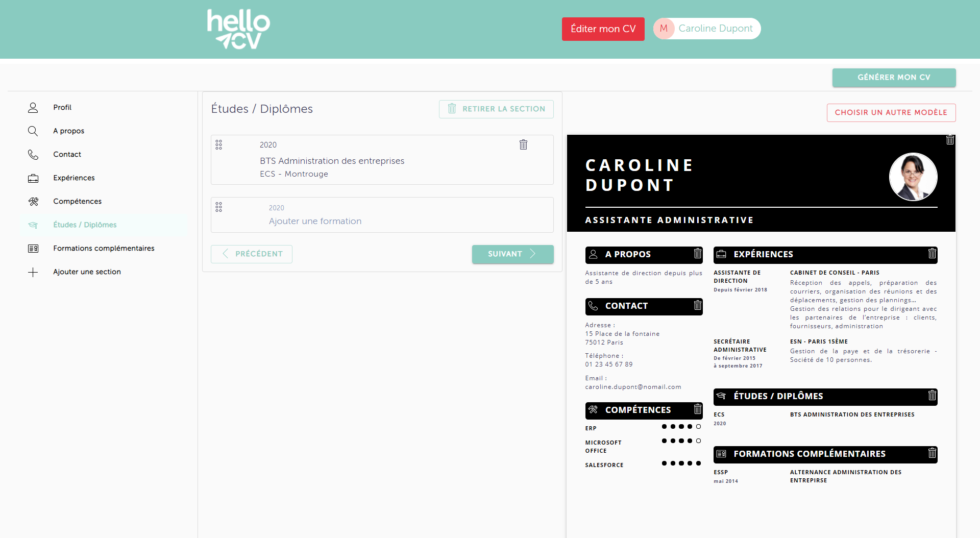Screen dimensions: 980x538
Task: Open Caroline Dupont account menu
Action: pyautogui.click(x=707, y=29)
